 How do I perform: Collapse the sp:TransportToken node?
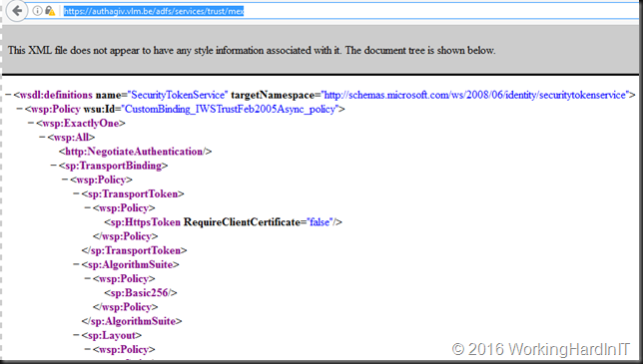(x=76, y=193)
